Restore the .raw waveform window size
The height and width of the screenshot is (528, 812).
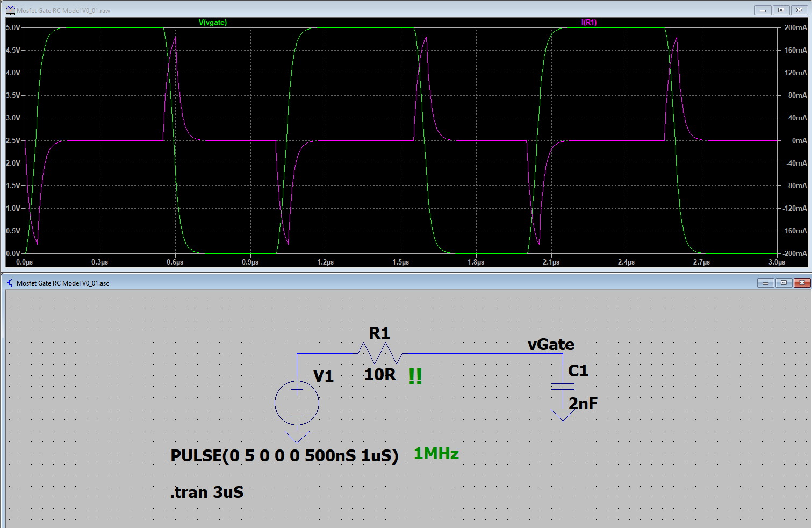coord(781,10)
